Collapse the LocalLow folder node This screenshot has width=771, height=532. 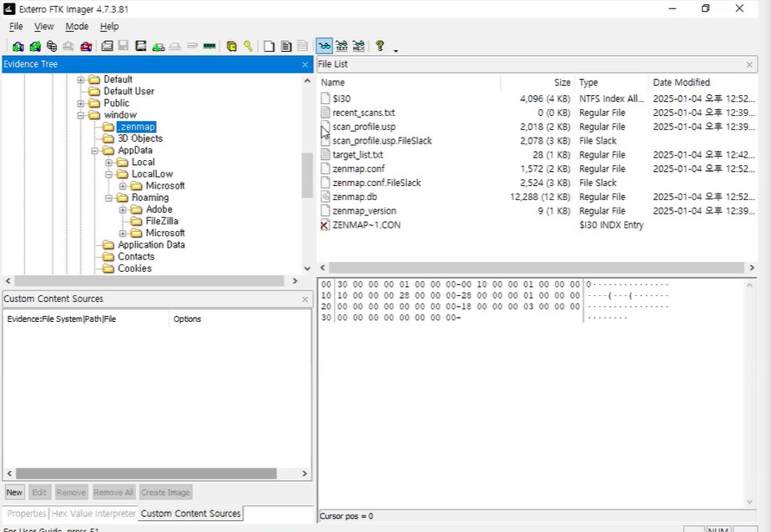[109, 174]
